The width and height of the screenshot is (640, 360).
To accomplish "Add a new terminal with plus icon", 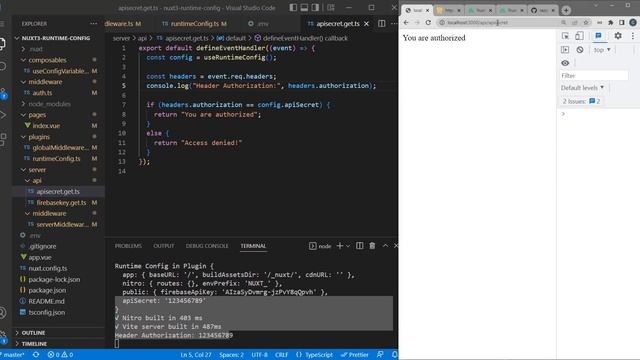I will 340,246.
